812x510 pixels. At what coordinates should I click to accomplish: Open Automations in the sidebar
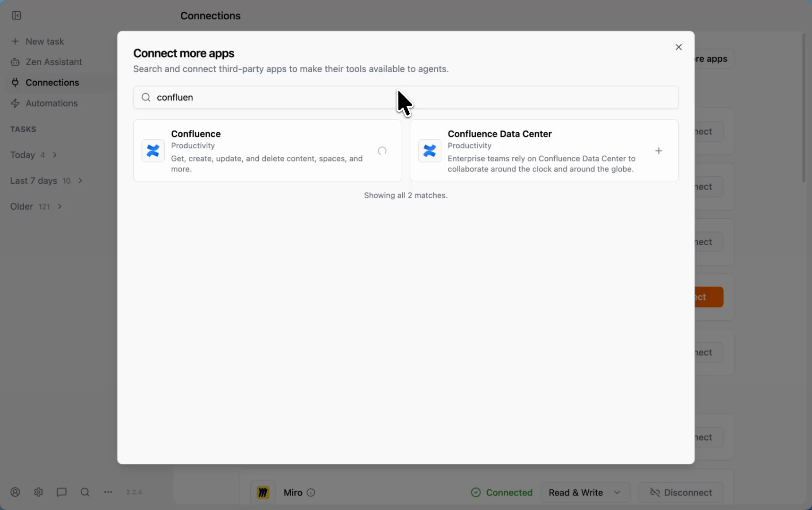pos(44,103)
